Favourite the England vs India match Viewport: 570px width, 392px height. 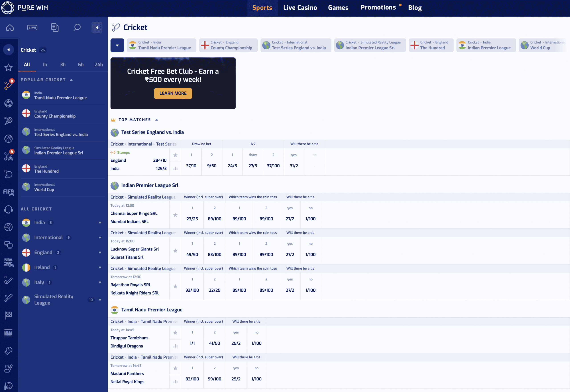(x=175, y=155)
